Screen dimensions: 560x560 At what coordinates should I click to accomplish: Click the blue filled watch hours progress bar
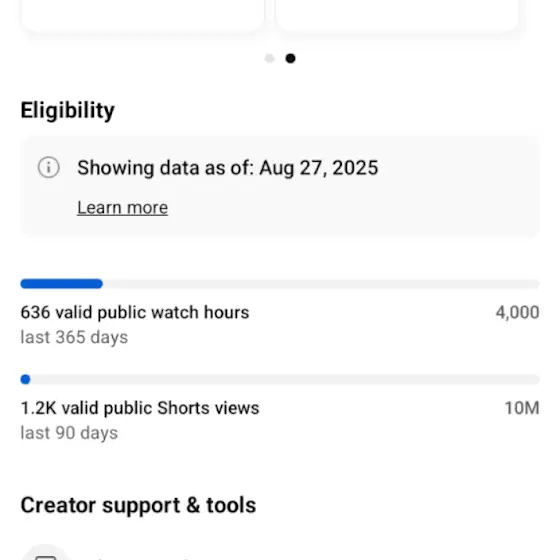(61, 284)
